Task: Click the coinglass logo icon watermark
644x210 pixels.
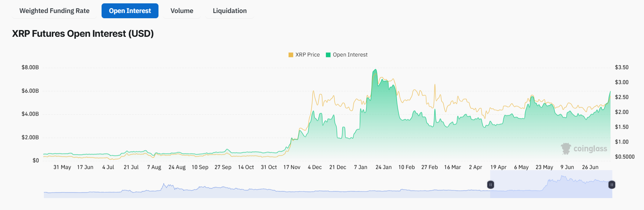Action: pos(566,149)
